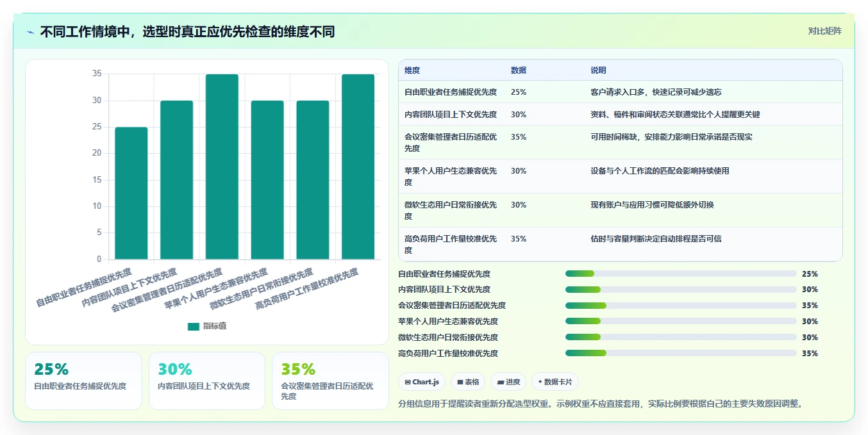Viewport: 868px width, 435px height.
Task: Click the progress bar for 内容团队项目上下文优先度
Action: point(681,290)
